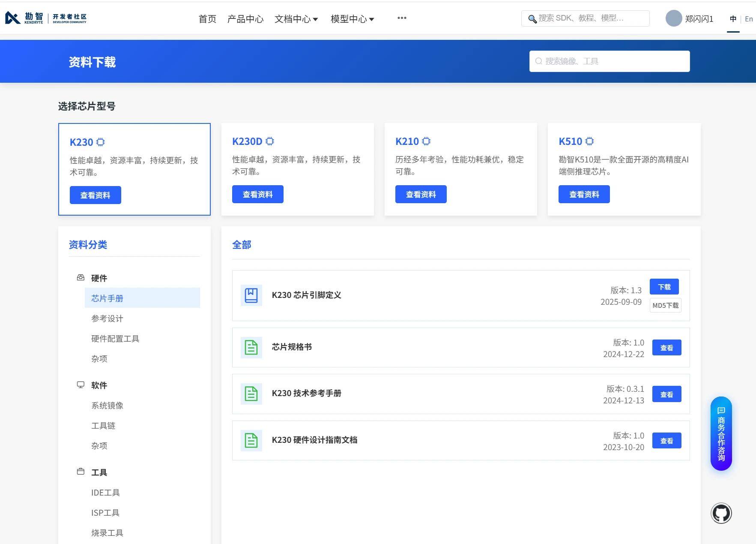Download K230 芯片引脚定义 with 下载 button
This screenshot has width=756, height=544.
pyautogui.click(x=664, y=287)
